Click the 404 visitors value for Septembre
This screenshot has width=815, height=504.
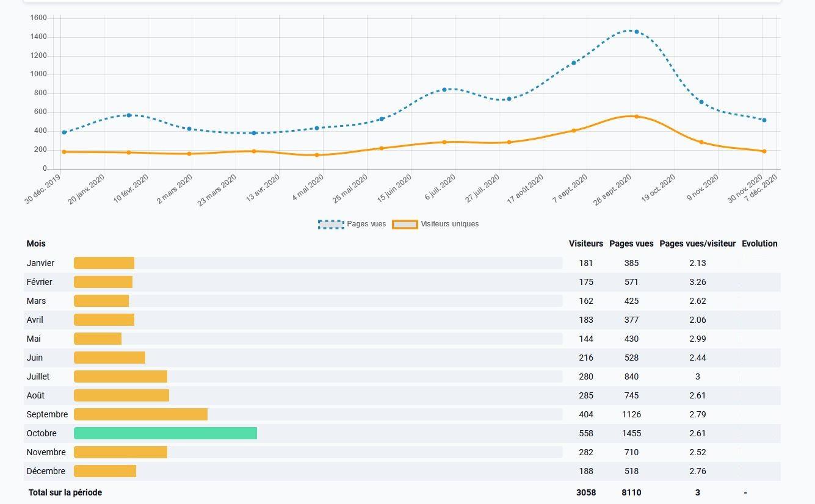pos(586,414)
